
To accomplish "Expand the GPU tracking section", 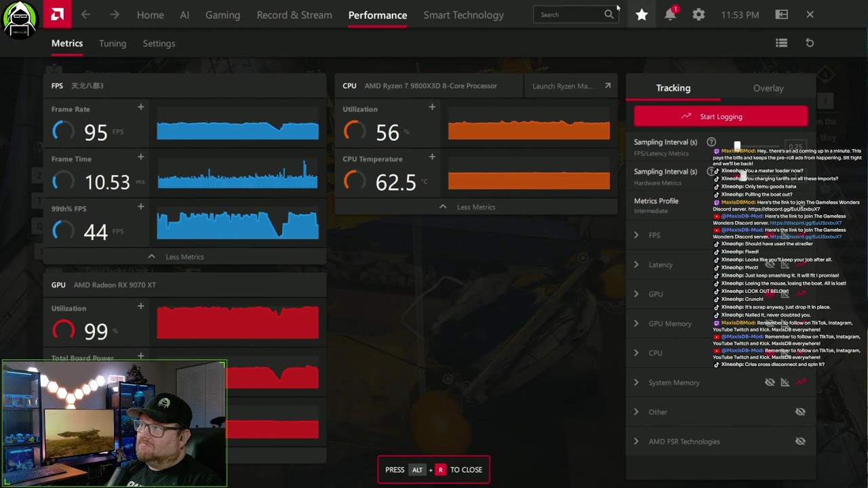I will pyautogui.click(x=636, y=294).
